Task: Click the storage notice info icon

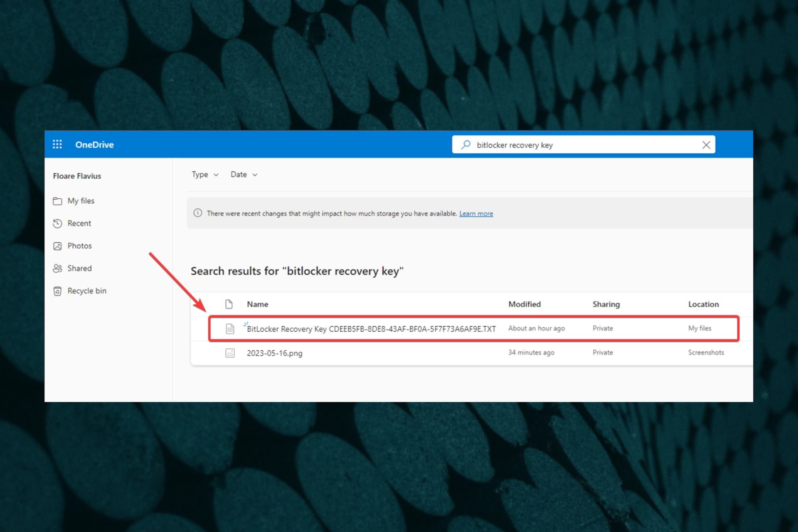Action: click(x=198, y=213)
